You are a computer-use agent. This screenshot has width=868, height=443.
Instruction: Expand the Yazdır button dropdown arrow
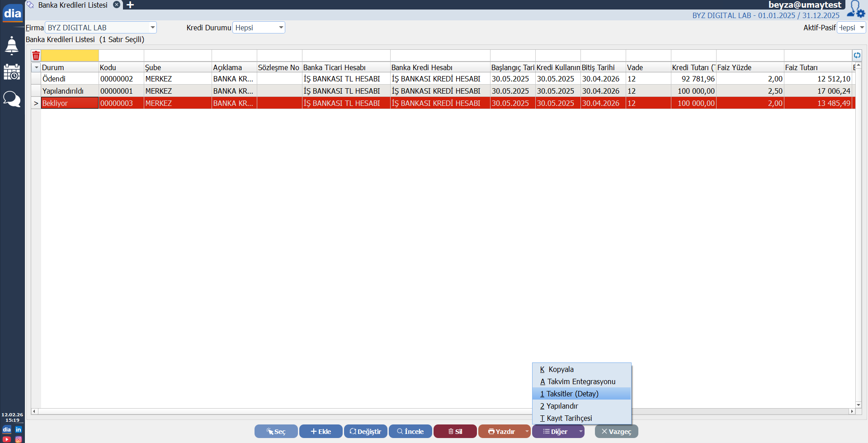pos(527,431)
